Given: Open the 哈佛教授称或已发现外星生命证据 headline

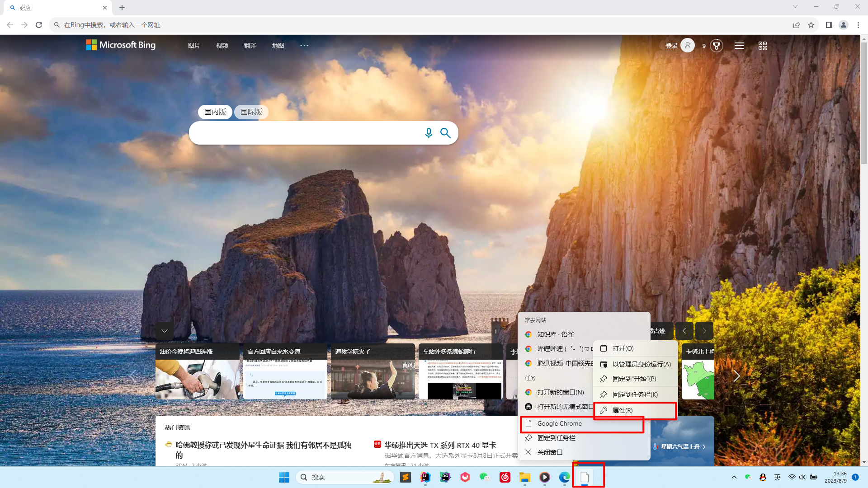Looking at the screenshot, I should click(263, 450).
